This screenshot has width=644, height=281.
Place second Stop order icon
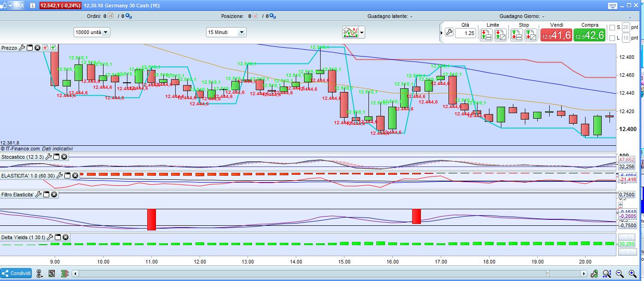pyautogui.click(x=530, y=35)
